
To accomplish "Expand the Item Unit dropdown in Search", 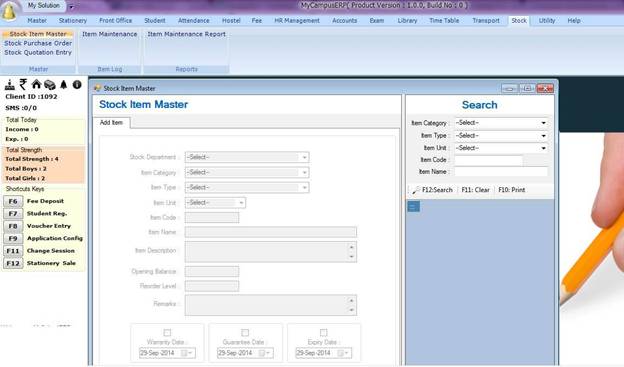I will (501, 148).
